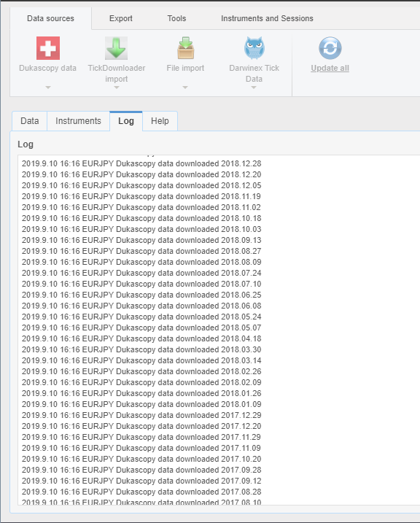Select log entry downloaded 2017.09.28
This screenshot has height=523, width=420.
(x=141, y=470)
